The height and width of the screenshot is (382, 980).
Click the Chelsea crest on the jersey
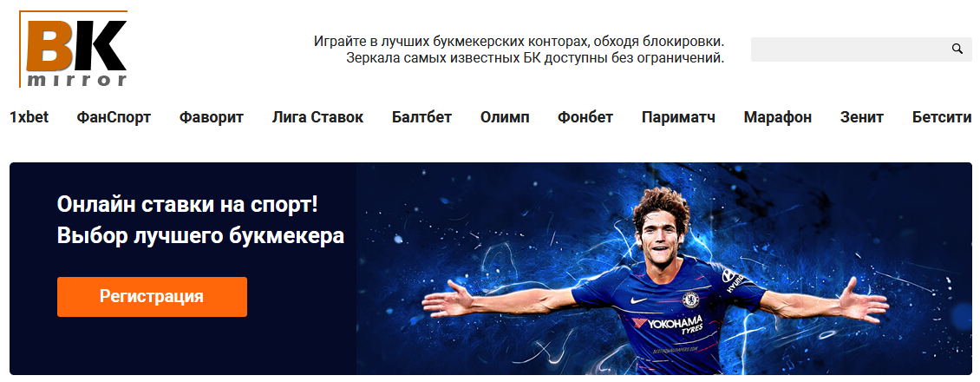[690, 300]
